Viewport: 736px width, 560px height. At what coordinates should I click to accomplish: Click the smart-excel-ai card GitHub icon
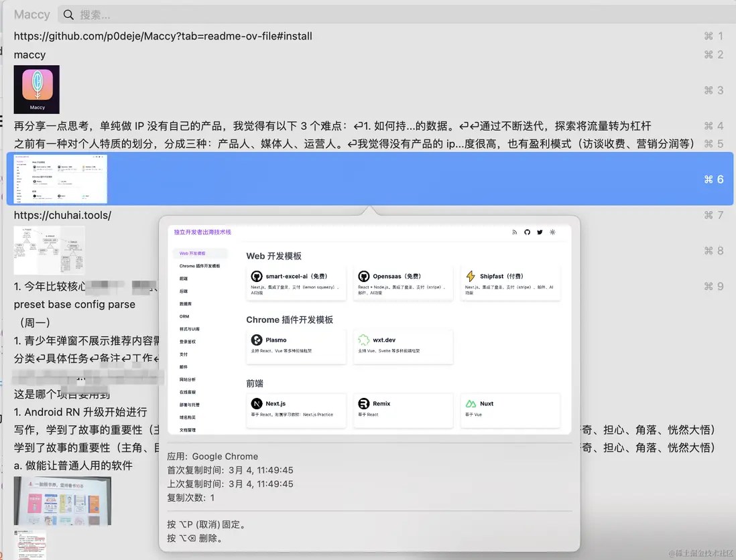[256, 276]
